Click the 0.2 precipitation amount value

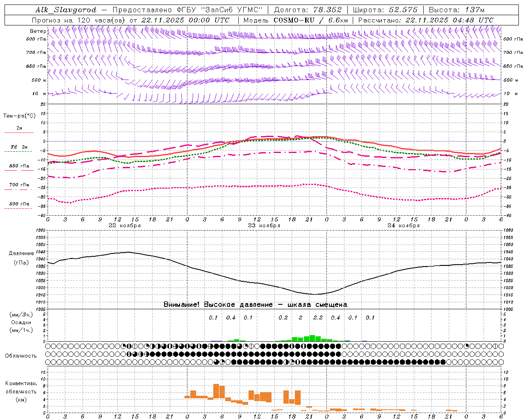pyautogui.click(x=283, y=318)
